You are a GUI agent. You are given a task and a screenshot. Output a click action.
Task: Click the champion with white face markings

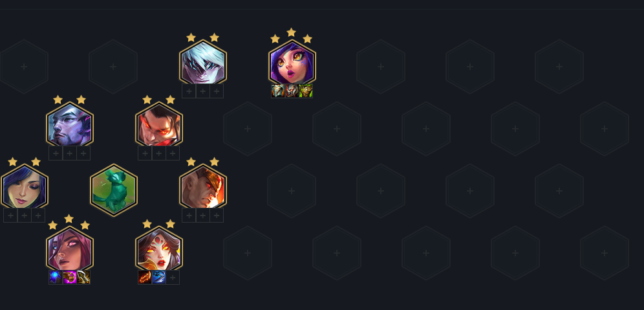[159, 249]
